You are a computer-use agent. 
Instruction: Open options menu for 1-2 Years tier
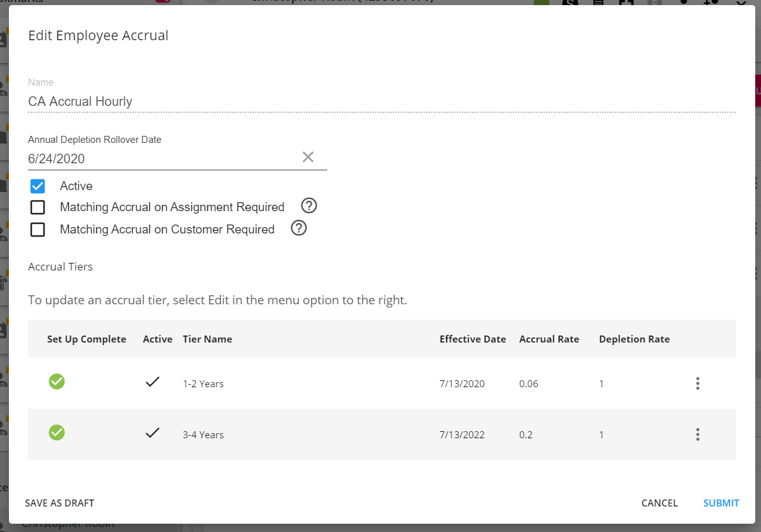point(697,383)
